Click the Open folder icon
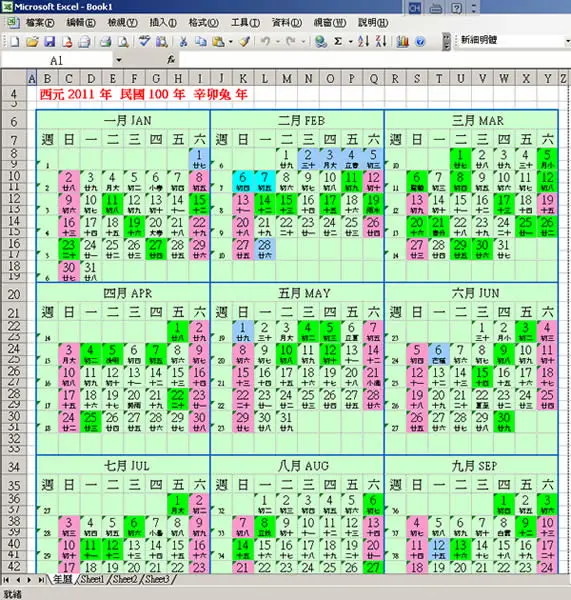This screenshot has width=571, height=600. point(32,41)
